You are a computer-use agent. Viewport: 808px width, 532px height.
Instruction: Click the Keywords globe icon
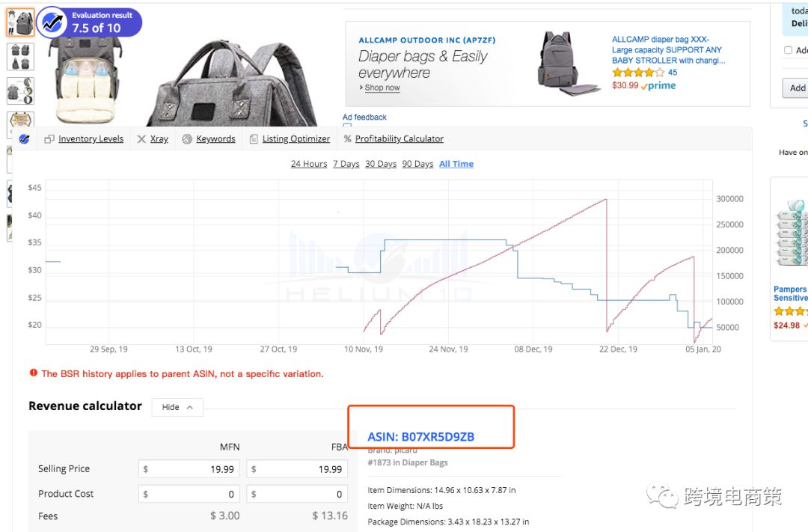[187, 139]
